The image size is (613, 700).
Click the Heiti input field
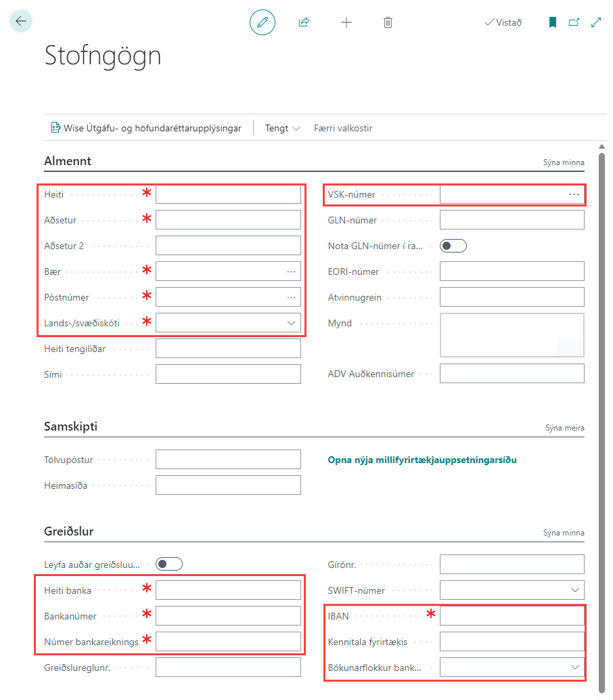point(228,194)
